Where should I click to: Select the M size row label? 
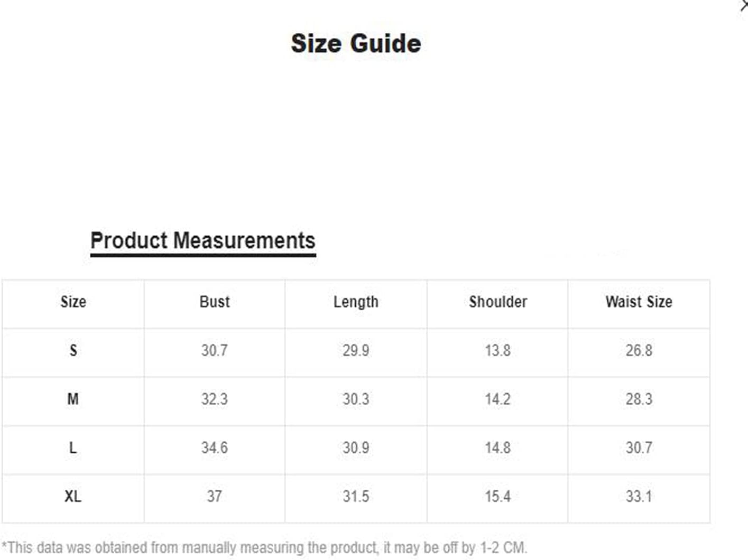coord(73,399)
